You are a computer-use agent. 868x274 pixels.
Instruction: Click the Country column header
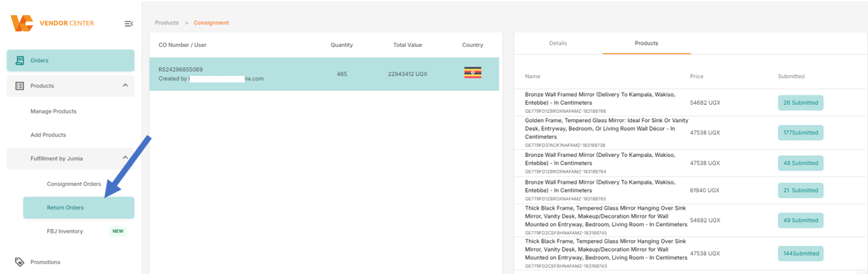pyautogui.click(x=472, y=45)
